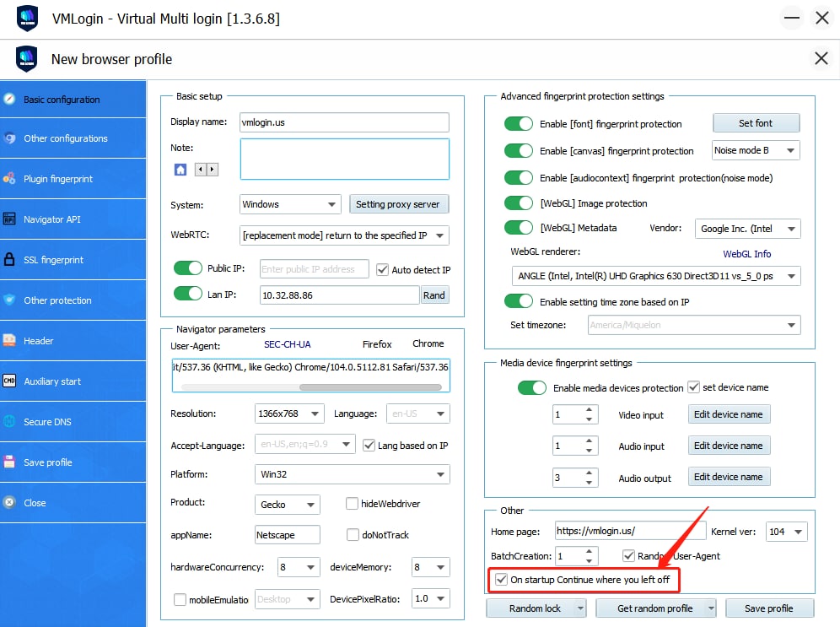Image resolution: width=840 pixels, height=627 pixels.
Task: Click the Navigator API sidebar icon
Action: [9, 219]
